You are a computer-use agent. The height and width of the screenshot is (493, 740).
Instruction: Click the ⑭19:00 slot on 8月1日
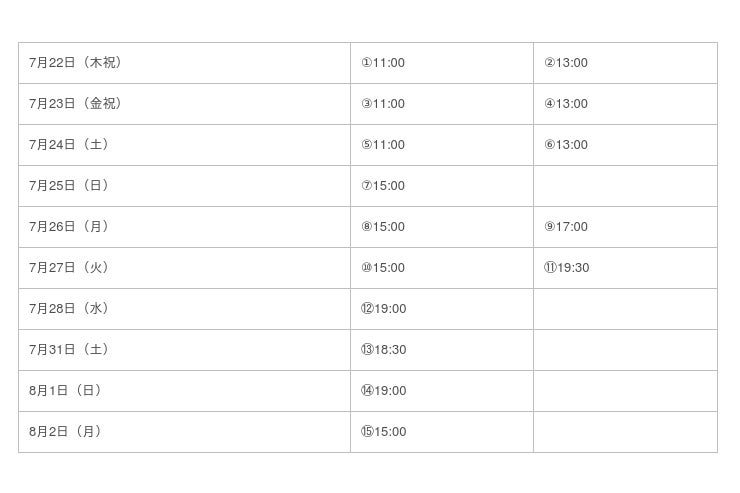pos(384,391)
